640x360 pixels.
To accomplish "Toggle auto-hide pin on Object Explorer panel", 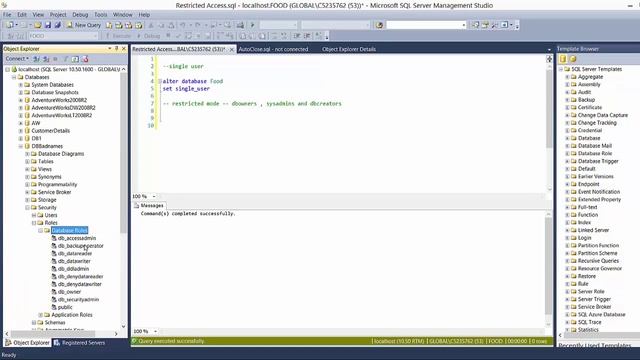I will click(x=117, y=49).
